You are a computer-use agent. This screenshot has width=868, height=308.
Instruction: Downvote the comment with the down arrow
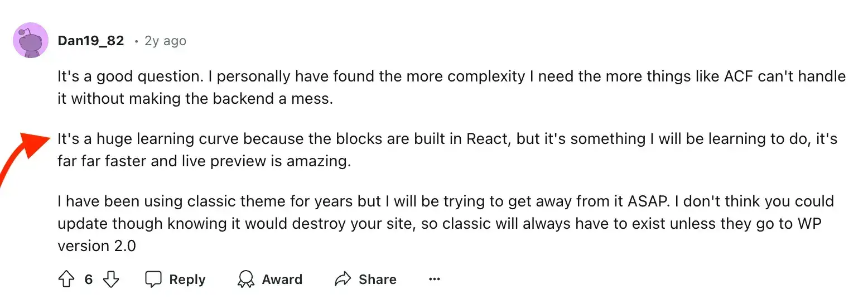(x=112, y=280)
